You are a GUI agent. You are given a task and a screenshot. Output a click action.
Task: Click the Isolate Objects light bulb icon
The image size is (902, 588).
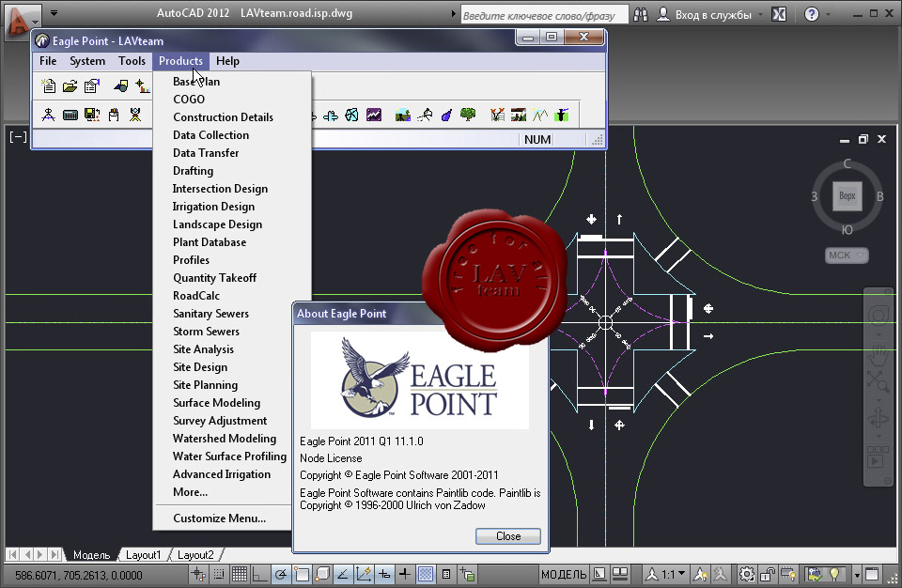tap(835, 574)
